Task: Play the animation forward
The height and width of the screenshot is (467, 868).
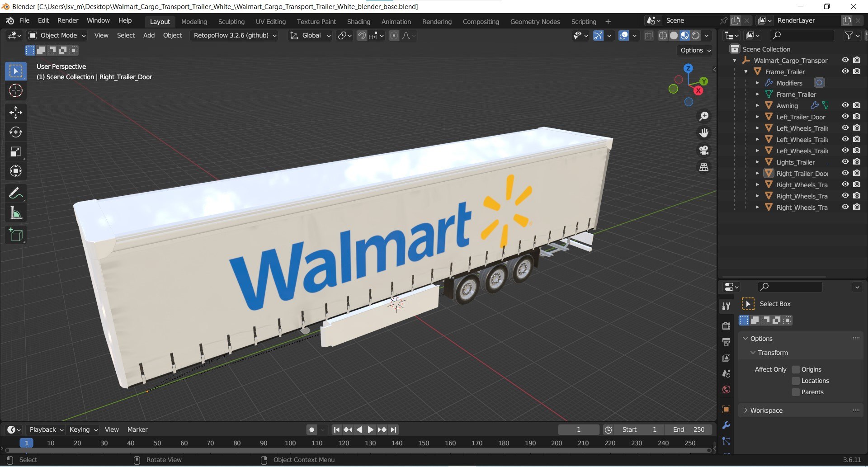Action: click(x=370, y=429)
